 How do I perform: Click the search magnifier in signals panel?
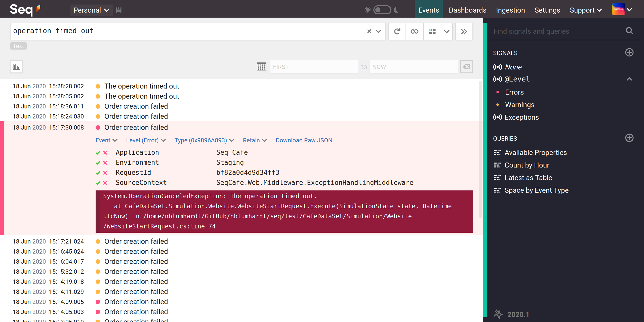(x=629, y=31)
